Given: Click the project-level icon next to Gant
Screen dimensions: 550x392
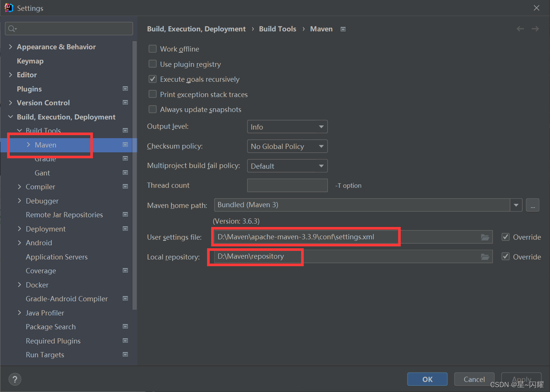Looking at the screenshot, I should [125, 172].
